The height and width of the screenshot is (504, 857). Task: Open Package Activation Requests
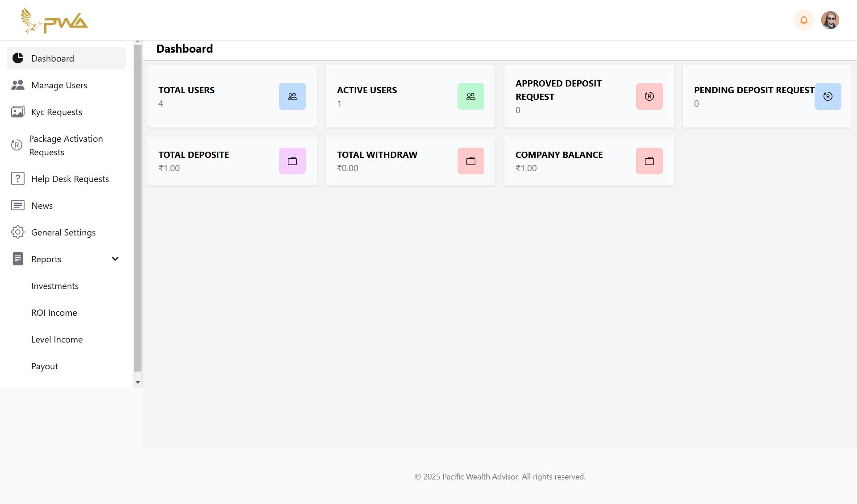(x=66, y=145)
